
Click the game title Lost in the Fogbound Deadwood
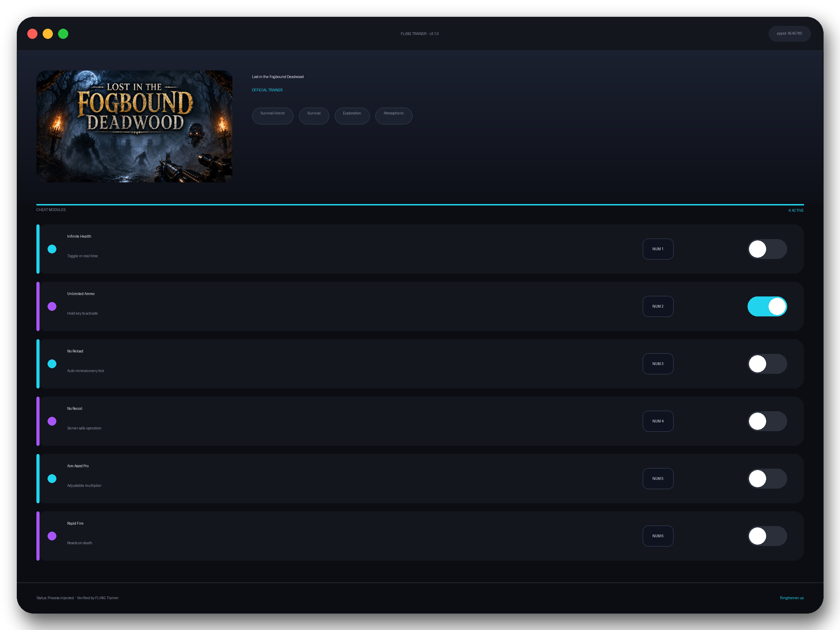(278, 77)
